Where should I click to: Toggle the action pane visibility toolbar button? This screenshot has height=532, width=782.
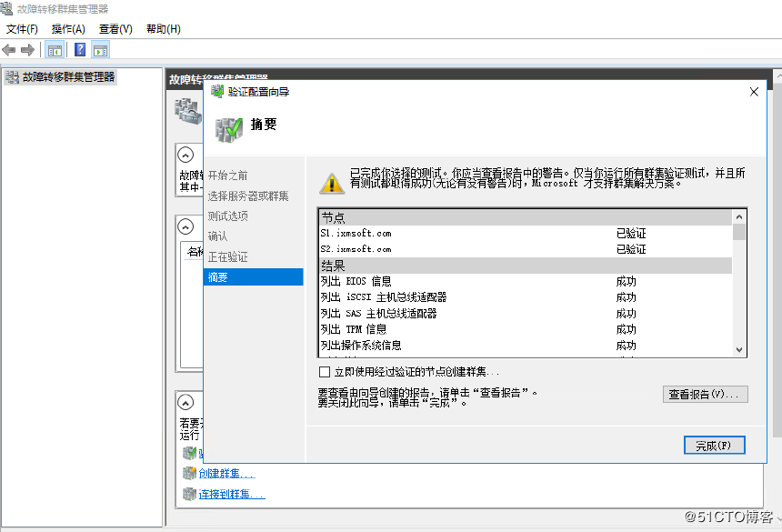100,49
